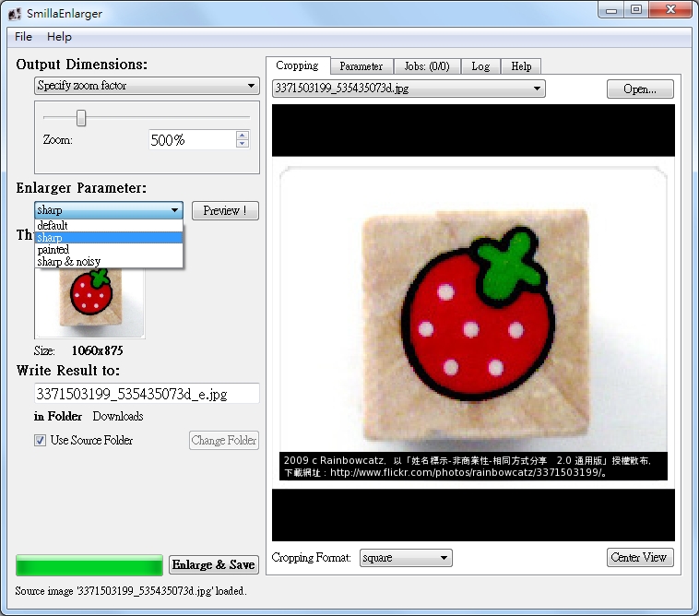
Task: Choose the default preset option
Action: pyautogui.click(x=109, y=225)
